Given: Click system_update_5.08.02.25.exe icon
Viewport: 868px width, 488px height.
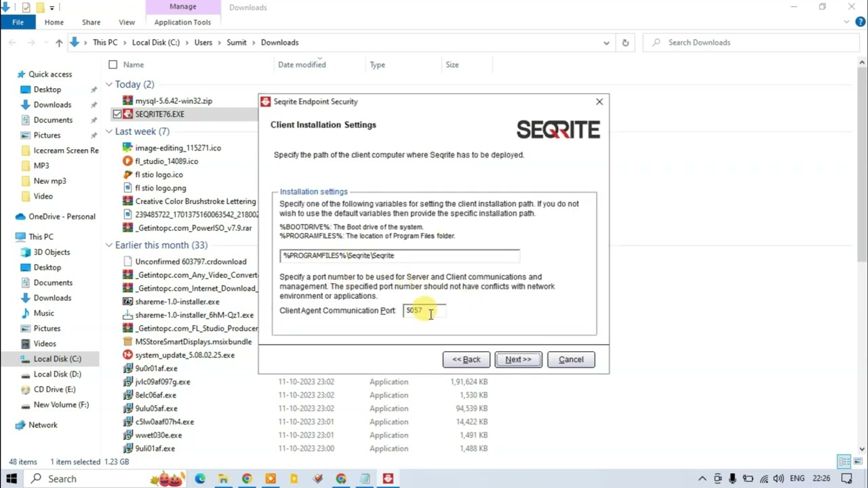Looking at the screenshot, I should tap(127, 355).
